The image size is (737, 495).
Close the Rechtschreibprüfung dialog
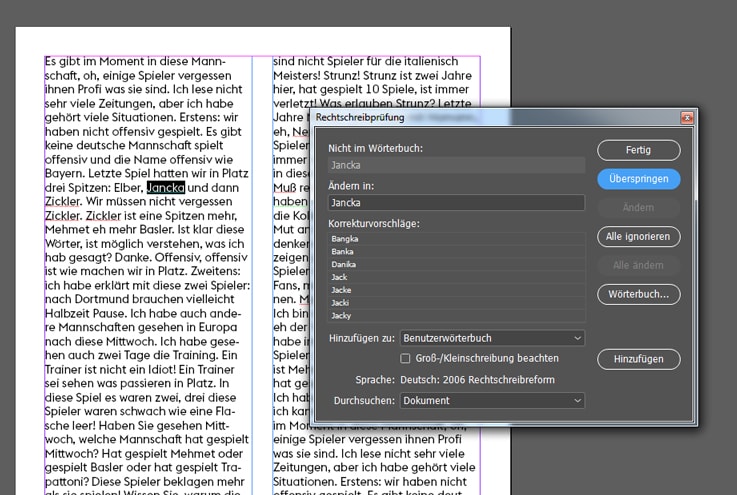[x=686, y=117]
